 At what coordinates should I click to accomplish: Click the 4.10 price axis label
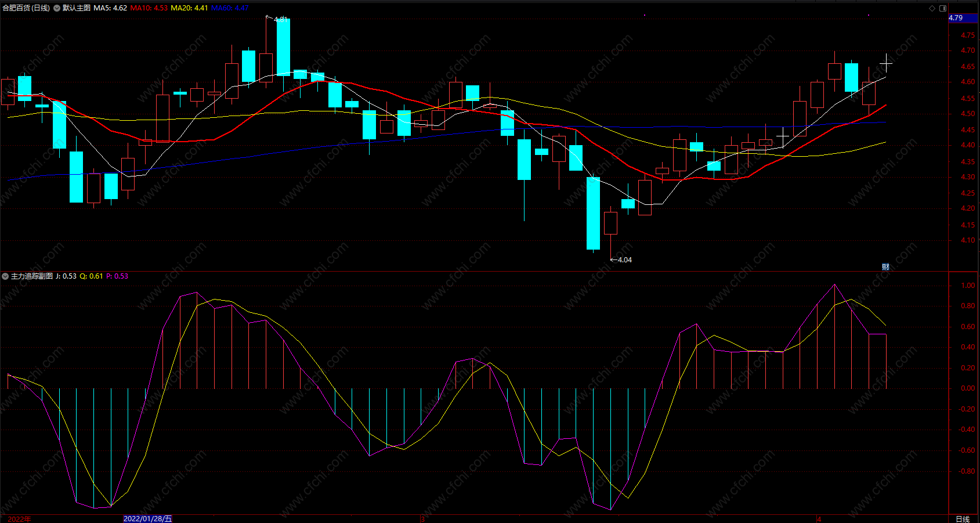tap(968, 240)
